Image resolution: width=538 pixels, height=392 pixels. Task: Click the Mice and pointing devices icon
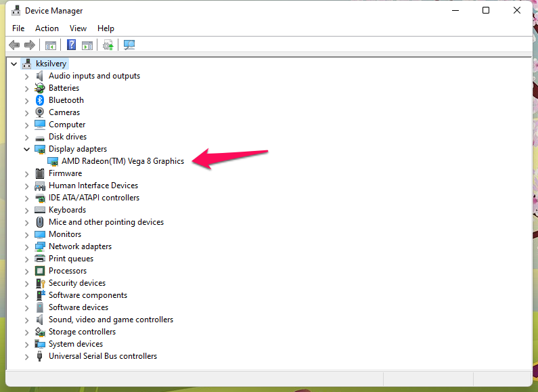(40, 222)
